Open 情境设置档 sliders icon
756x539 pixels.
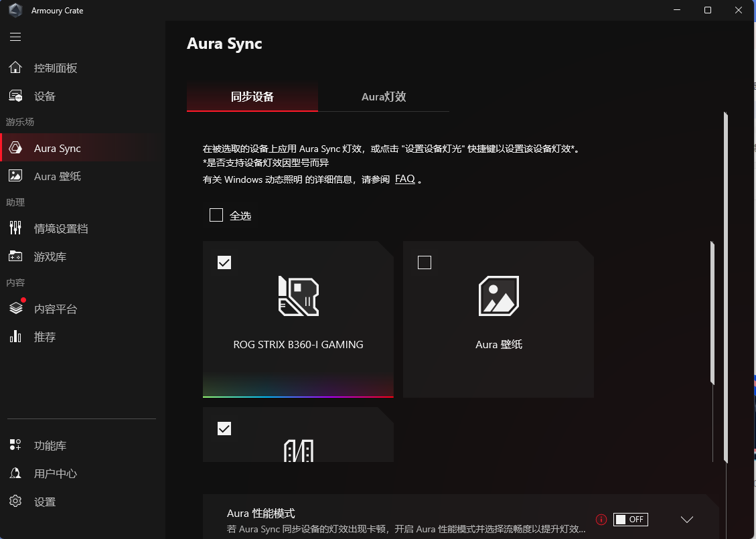[15, 228]
